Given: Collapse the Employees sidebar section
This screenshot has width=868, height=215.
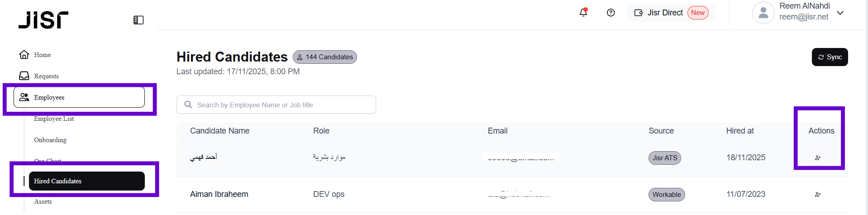Looking at the screenshot, I should [79, 97].
